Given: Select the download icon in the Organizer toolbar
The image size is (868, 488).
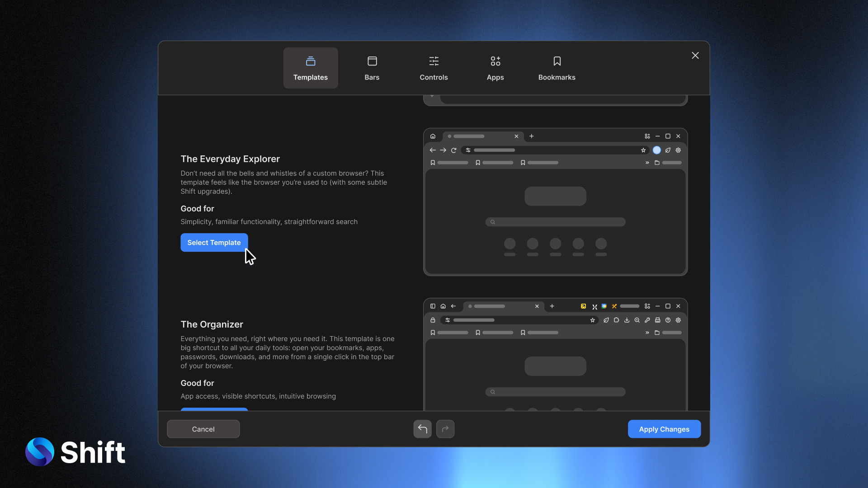Looking at the screenshot, I should tap(627, 320).
